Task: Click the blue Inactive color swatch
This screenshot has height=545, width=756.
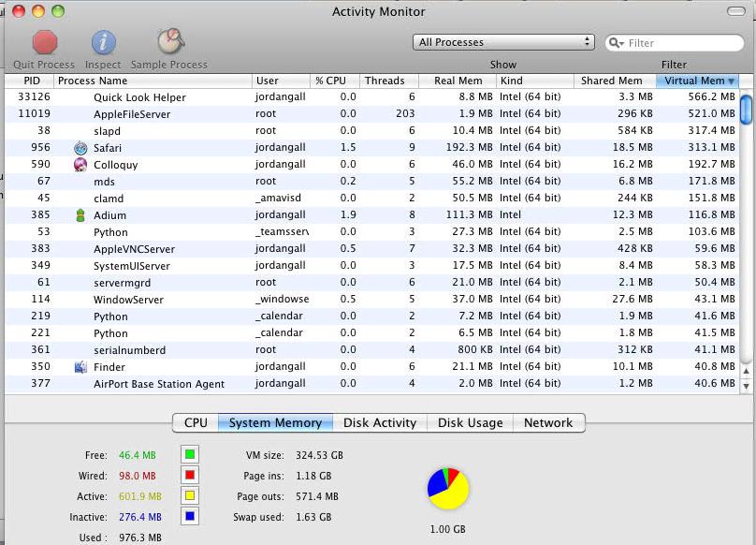Action: pyautogui.click(x=190, y=517)
